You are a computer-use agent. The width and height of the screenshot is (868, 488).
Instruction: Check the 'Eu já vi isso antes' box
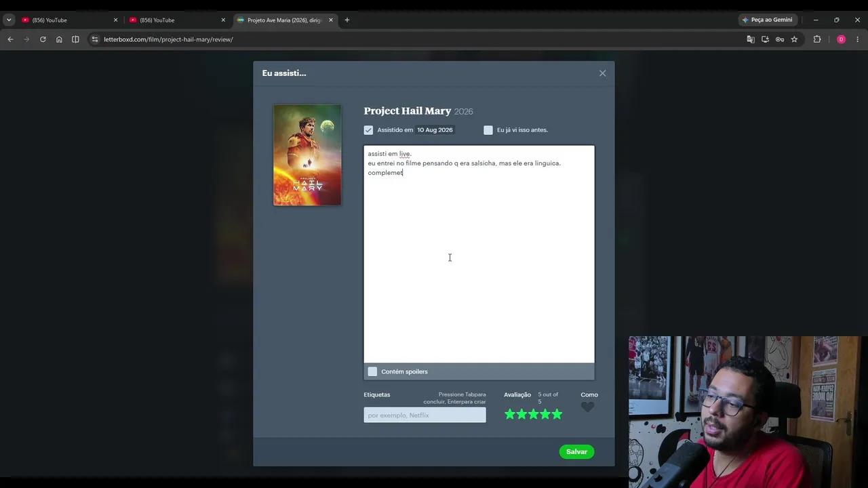[x=488, y=130]
